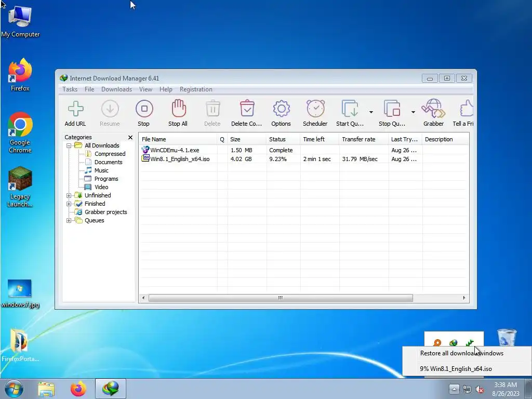Open the Windows Start button
Image resolution: width=532 pixels, height=399 pixels.
click(x=14, y=389)
